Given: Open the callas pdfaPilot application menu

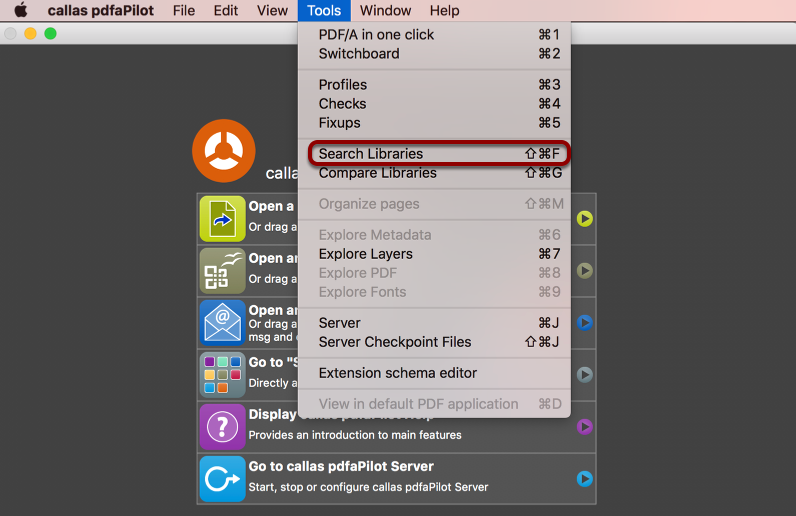Looking at the screenshot, I should click(101, 10).
